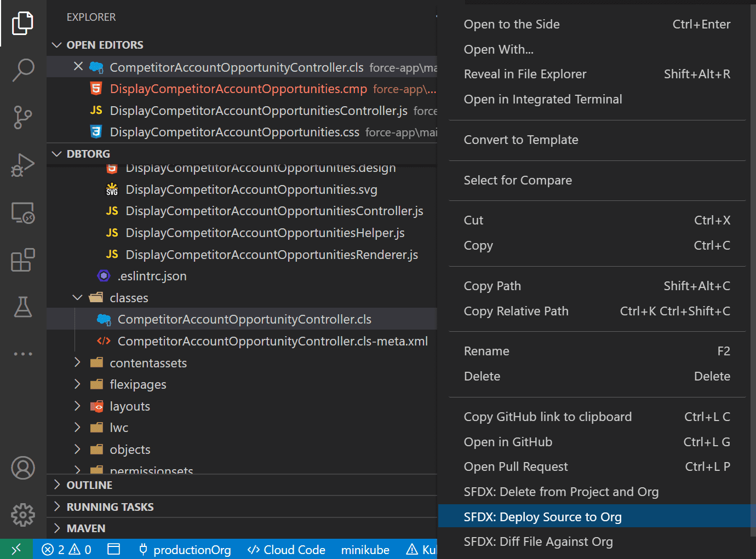Collapse the classes folder

(x=77, y=298)
